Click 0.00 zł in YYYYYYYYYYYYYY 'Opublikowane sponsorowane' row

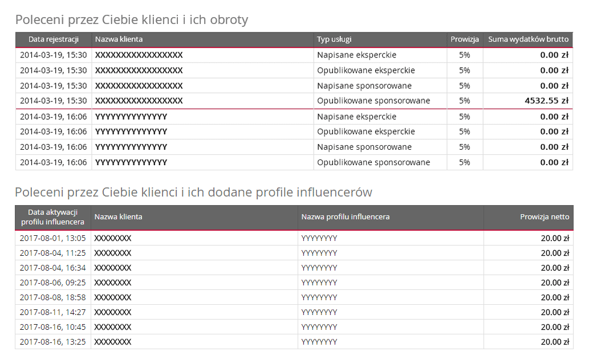click(554, 162)
